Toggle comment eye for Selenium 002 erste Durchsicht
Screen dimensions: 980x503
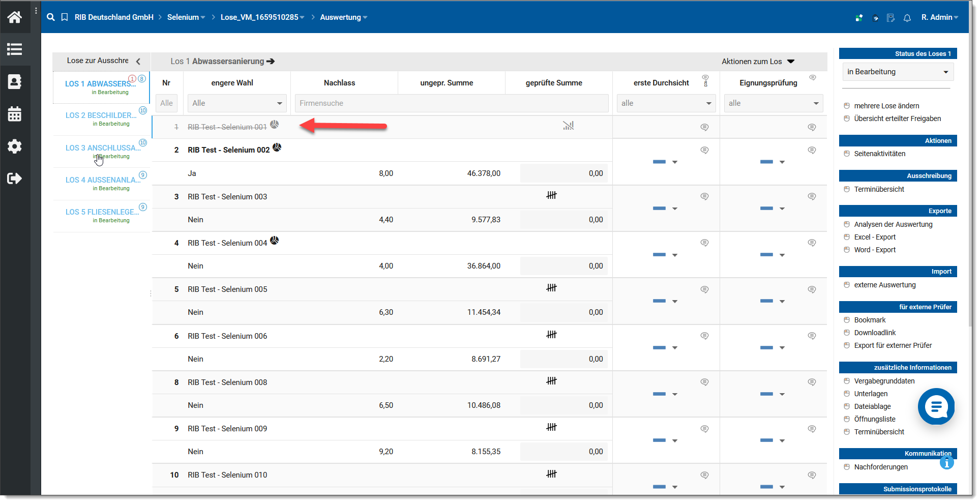click(x=704, y=150)
